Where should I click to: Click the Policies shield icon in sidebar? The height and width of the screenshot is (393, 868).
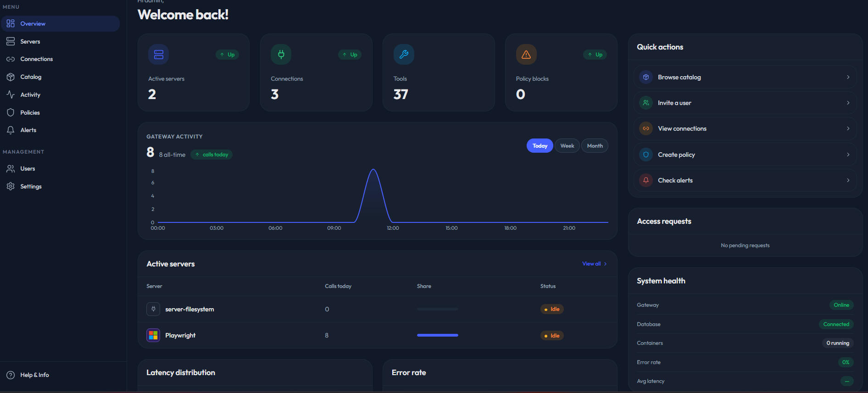[11, 112]
